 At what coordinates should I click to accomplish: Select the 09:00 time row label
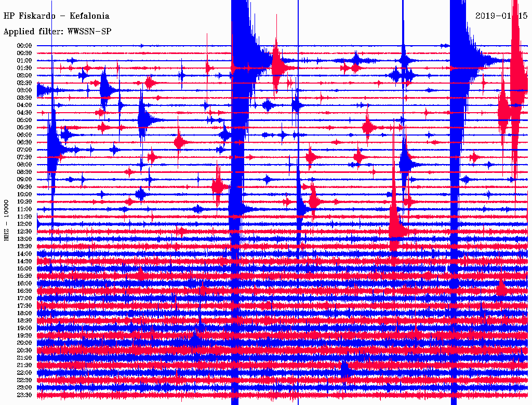click(24, 180)
